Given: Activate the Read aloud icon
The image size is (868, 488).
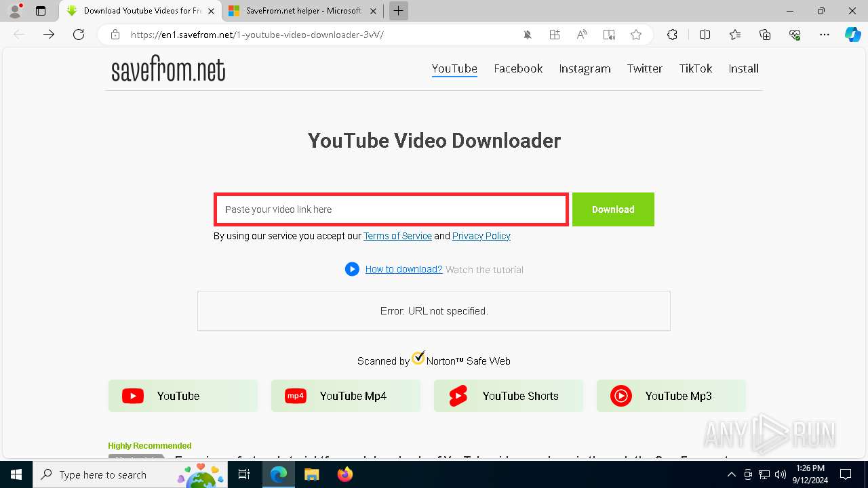Looking at the screenshot, I should click(582, 35).
